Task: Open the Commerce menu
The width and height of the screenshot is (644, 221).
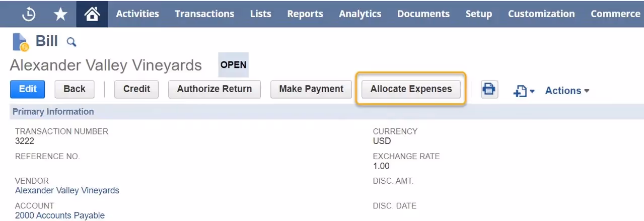Action: [x=615, y=14]
